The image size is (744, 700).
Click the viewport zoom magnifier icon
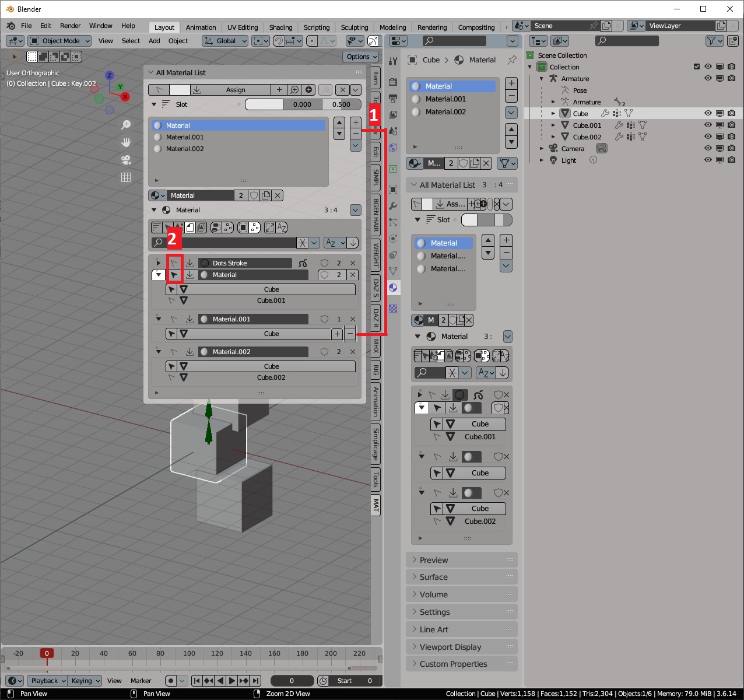126,125
